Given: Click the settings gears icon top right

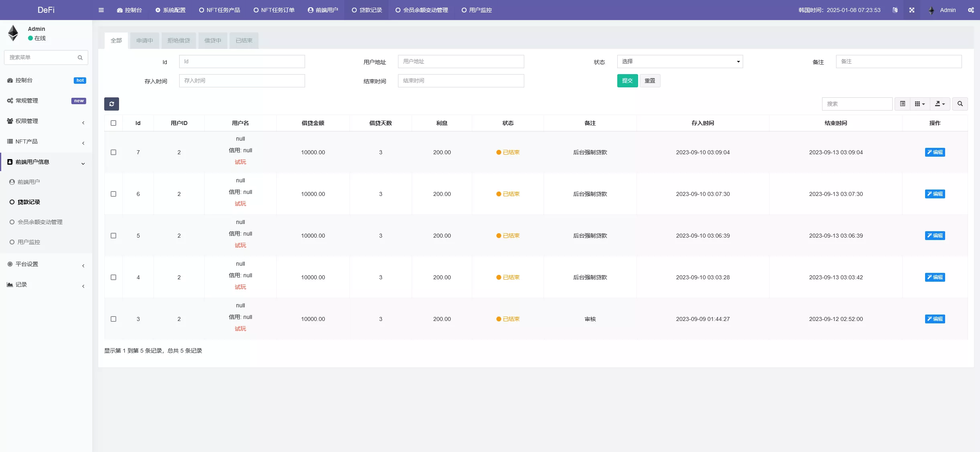Looking at the screenshot, I should [971, 10].
